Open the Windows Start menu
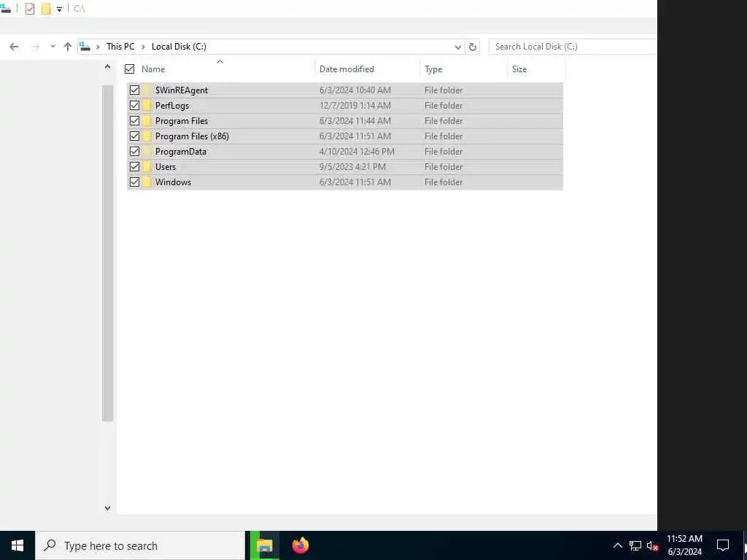This screenshot has height=560, width=747. 18,545
